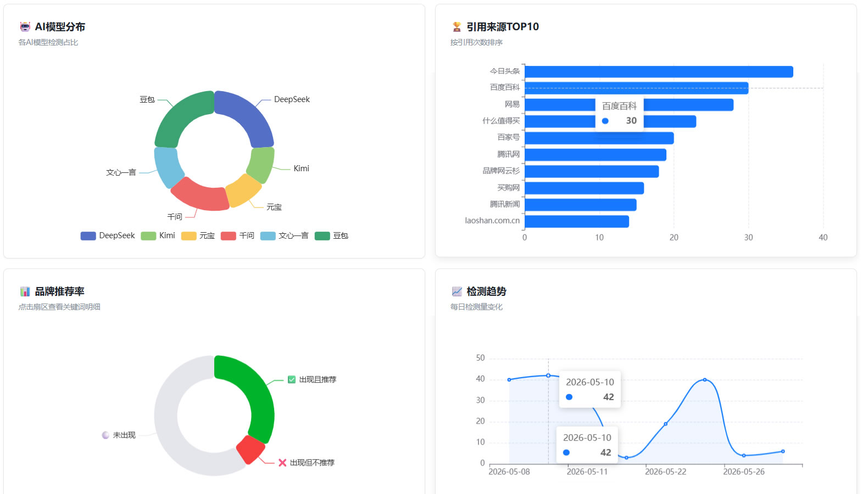Click the trend peak point at 40 on right
The height and width of the screenshot is (494, 868).
point(705,380)
